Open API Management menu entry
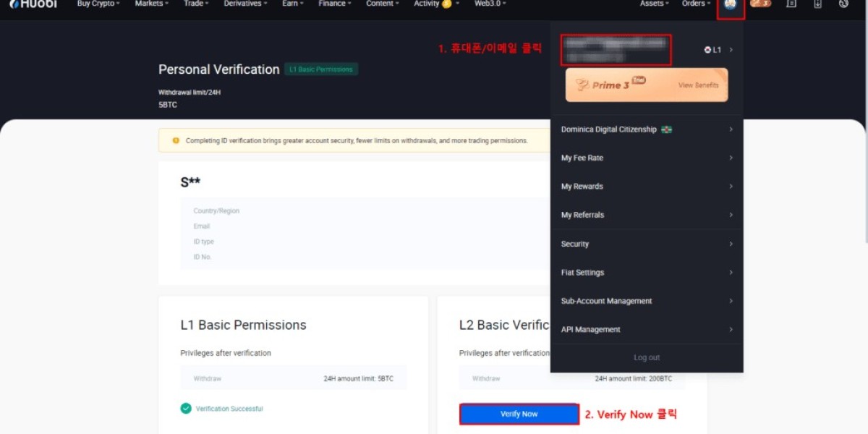Viewport: 868px width, 434px height. tap(647, 330)
